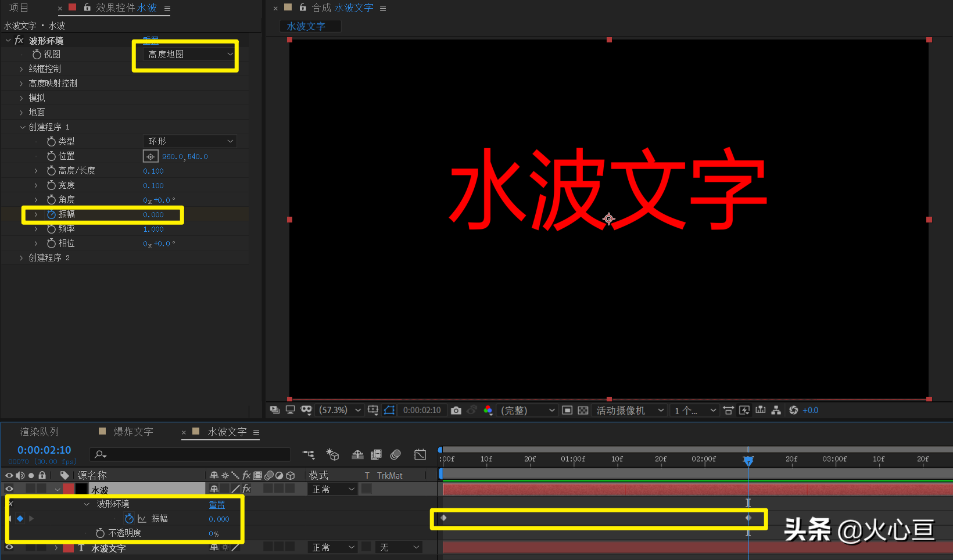Open composition mini-flowchart in timeline
Viewport: 953px width, 560px height.
point(309,454)
